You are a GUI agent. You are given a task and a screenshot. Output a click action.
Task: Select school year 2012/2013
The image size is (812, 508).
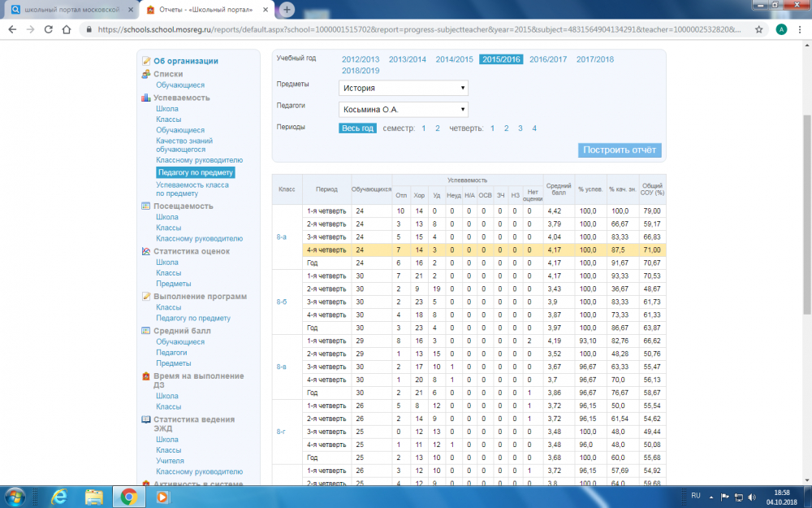point(361,59)
